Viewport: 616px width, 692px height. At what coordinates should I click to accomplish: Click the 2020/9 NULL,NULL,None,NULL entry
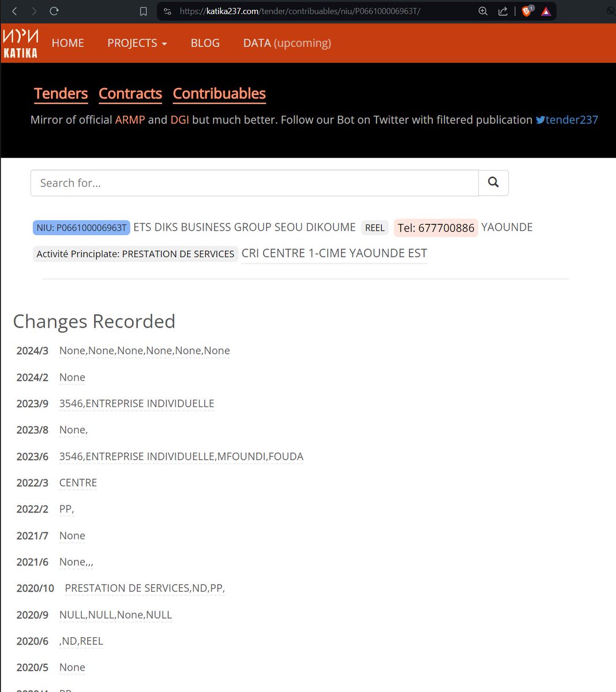coord(116,615)
